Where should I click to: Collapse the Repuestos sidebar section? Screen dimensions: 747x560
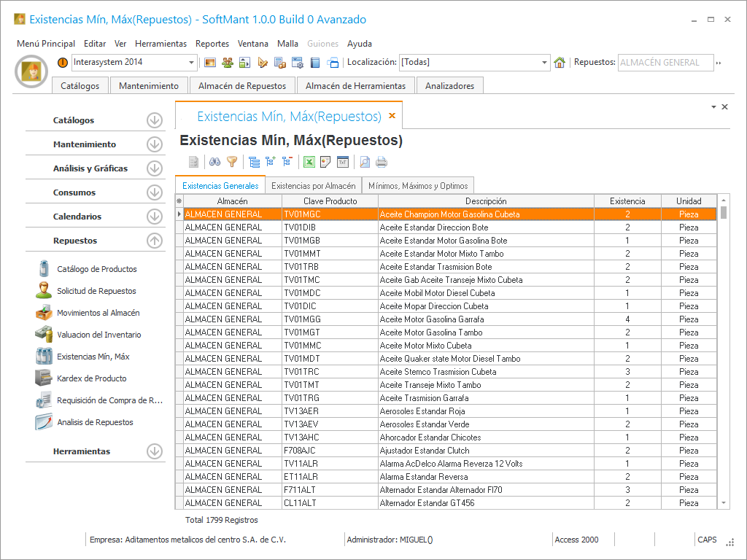[154, 241]
